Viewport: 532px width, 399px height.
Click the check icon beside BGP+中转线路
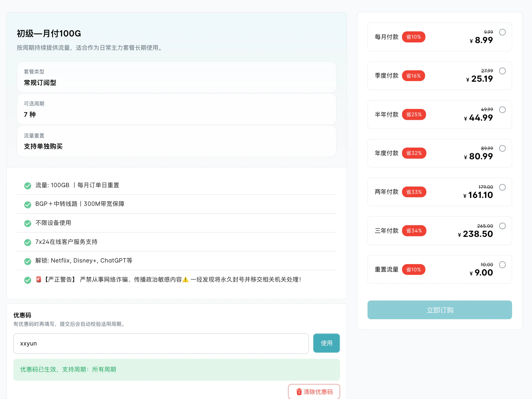click(28, 205)
